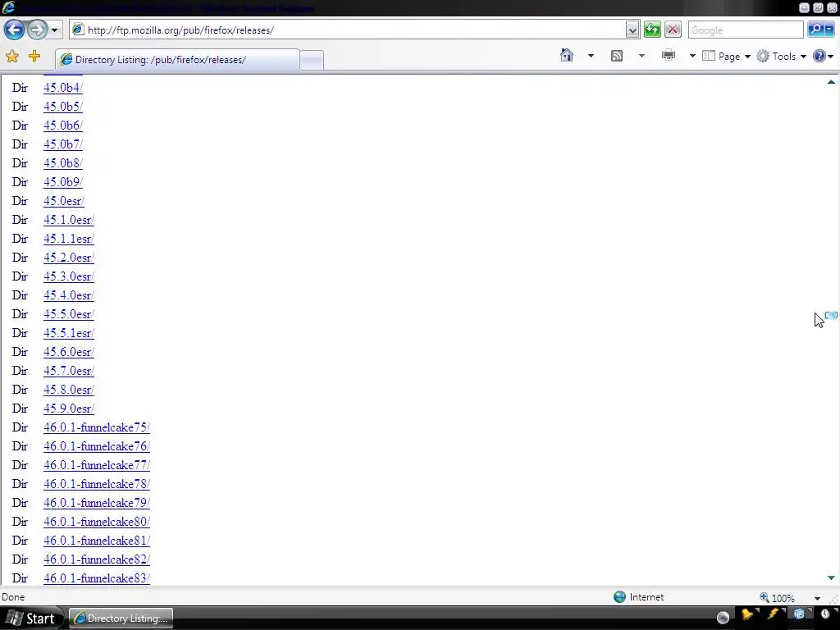The width and height of the screenshot is (840, 630).
Task: Expand the Feeds dropdown arrow
Action: pyautogui.click(x=641, y=56)
